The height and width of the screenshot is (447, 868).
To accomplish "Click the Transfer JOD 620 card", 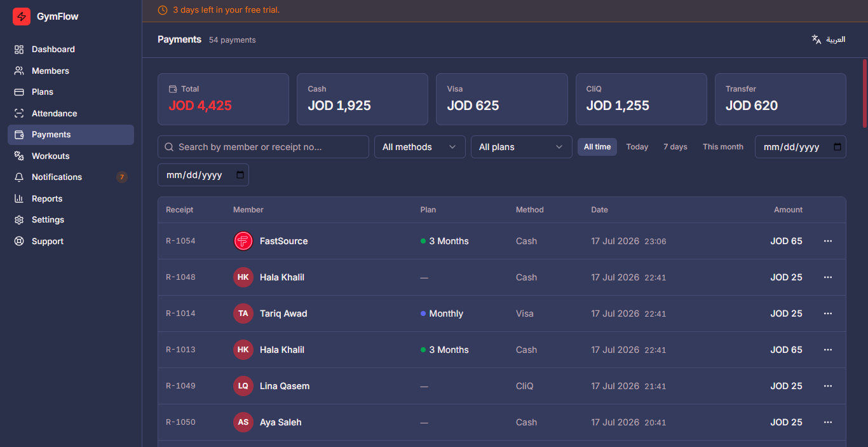I will click(x=780, y=99).
